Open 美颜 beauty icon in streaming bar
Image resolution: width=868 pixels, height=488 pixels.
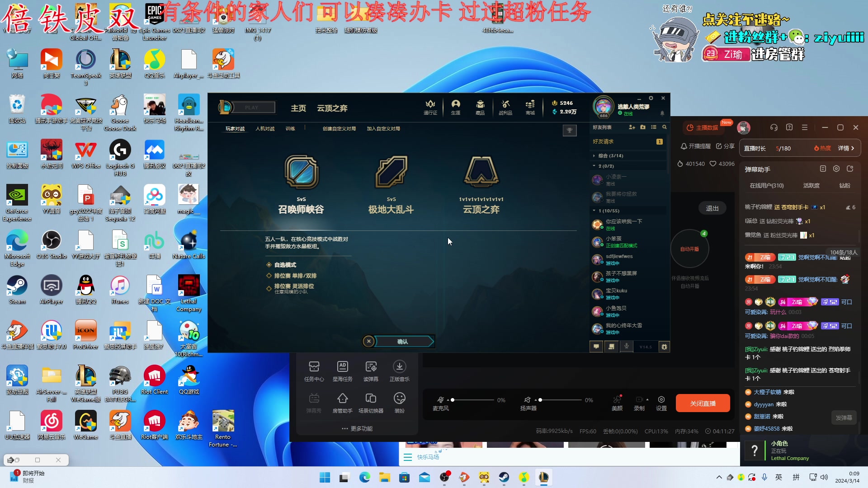617,403
